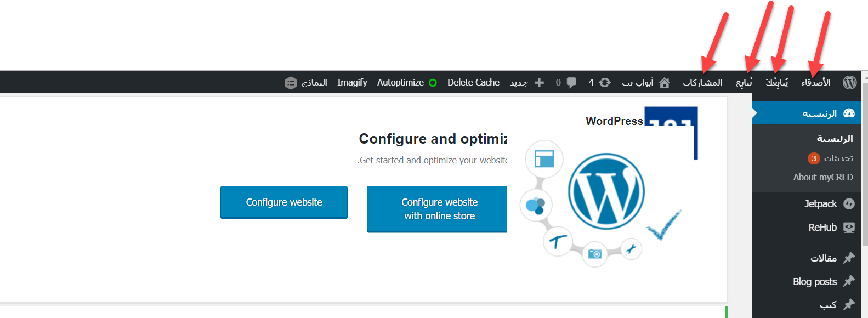Screen dimensions: 868x318
Task: Click the Jetpack icon in sidebar
Action: point(849,203)
